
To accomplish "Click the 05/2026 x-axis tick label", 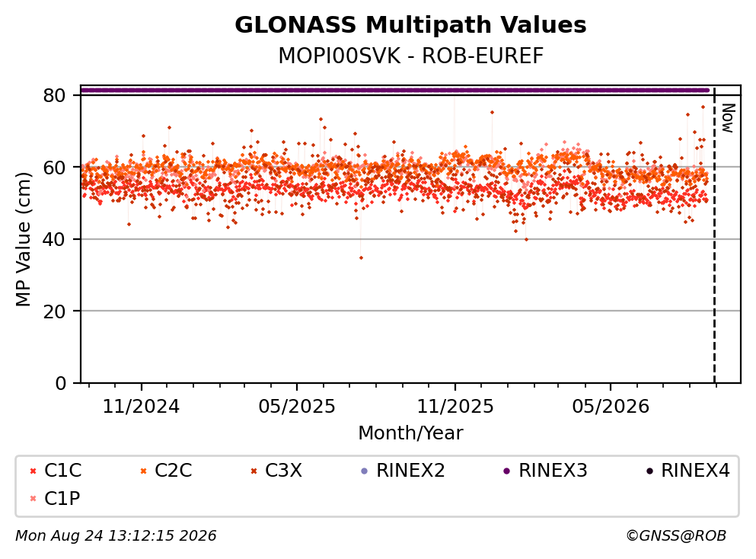I will point(611,407).
